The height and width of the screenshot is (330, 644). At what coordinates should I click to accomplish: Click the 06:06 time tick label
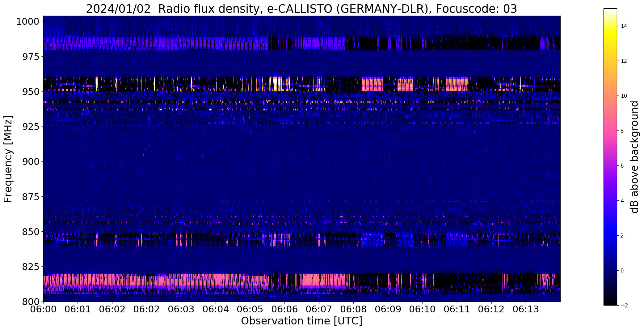284,309
